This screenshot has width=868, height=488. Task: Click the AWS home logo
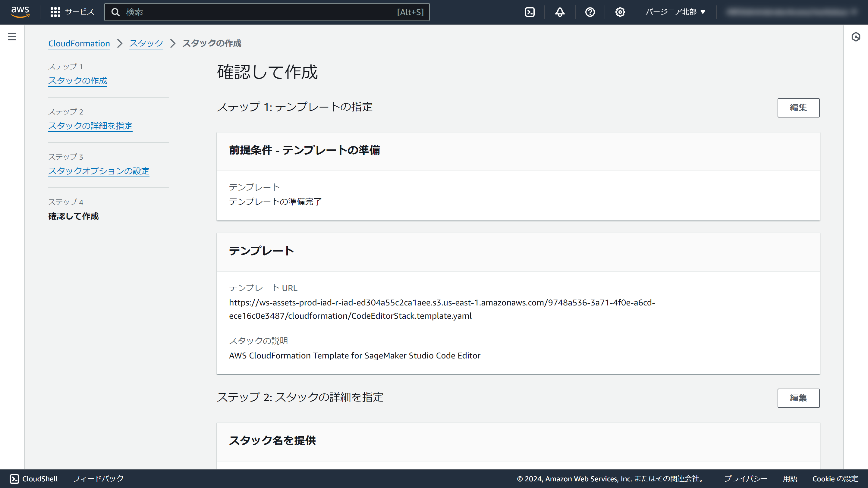[20, 12]
